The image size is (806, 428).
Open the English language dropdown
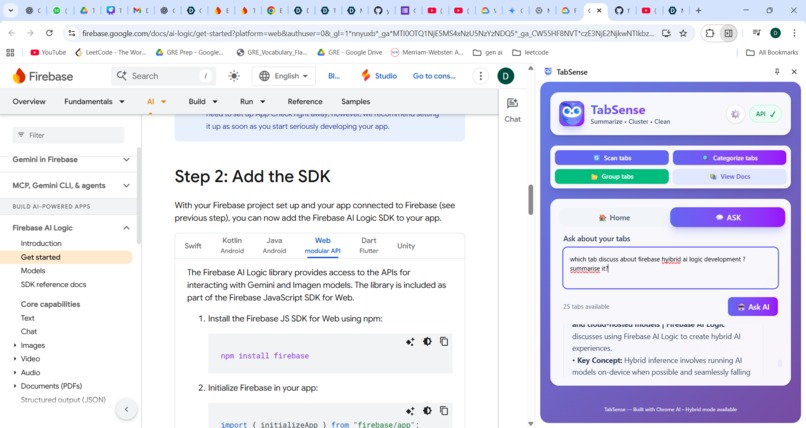[x=284, y=76]
